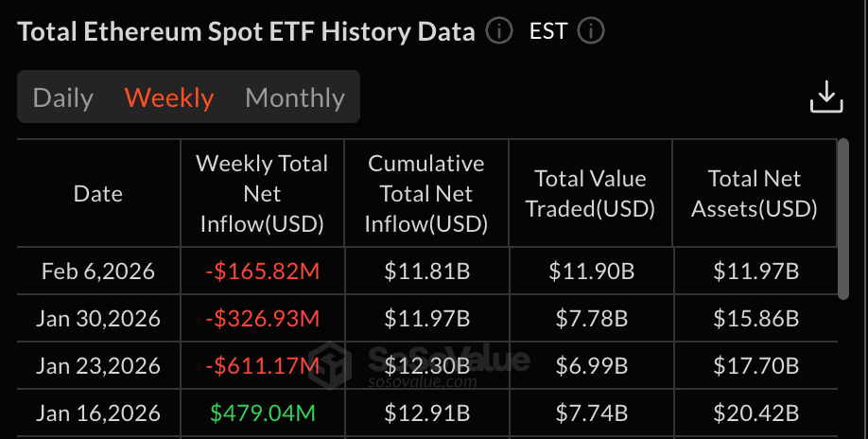Click the info icon next to EST
The image size is (868, 439).
click(x=591, y=31)
